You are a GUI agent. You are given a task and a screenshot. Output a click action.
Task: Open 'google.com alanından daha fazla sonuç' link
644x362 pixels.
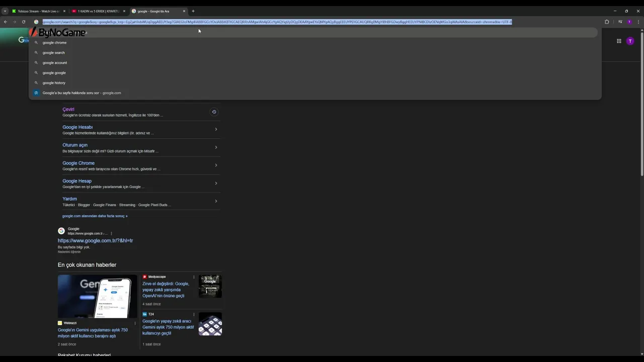[95, 216]
